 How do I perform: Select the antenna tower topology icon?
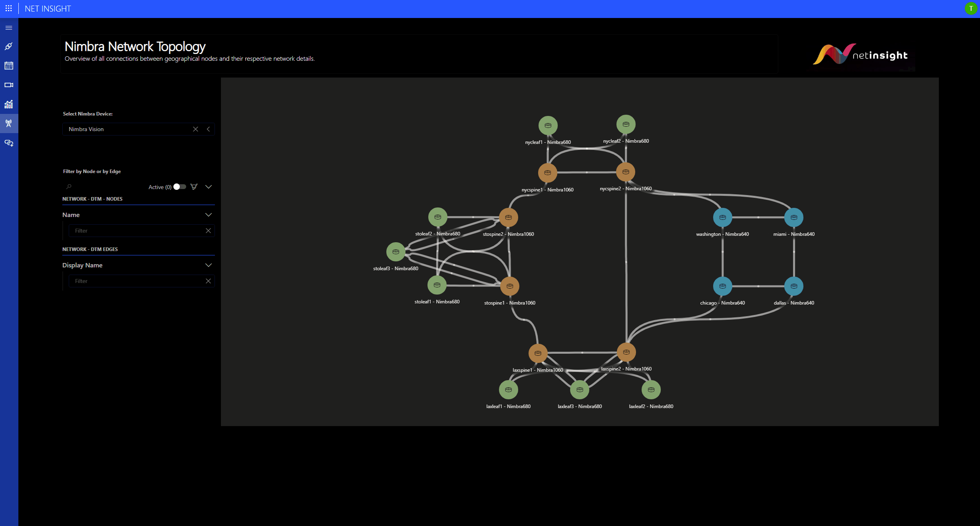coord(9,124)
